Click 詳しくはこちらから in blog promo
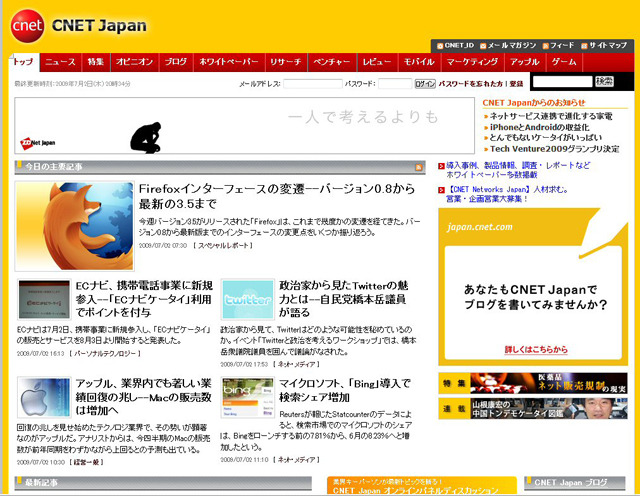 coord(536,350)
